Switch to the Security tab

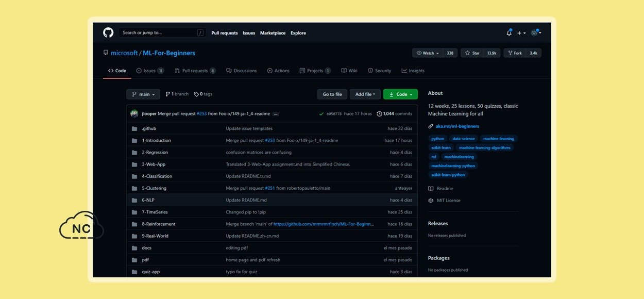click(x=379, y=71)
